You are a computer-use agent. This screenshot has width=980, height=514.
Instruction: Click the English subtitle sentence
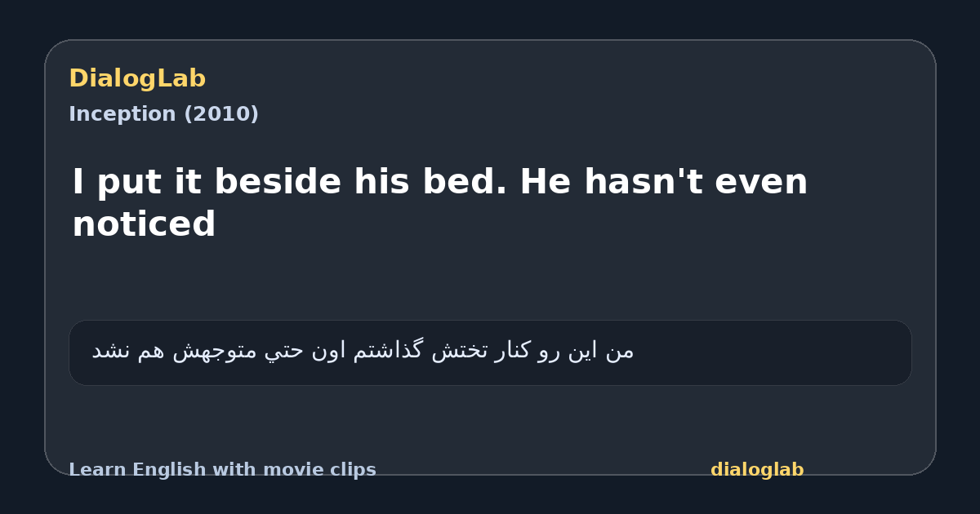click(440, 203)
